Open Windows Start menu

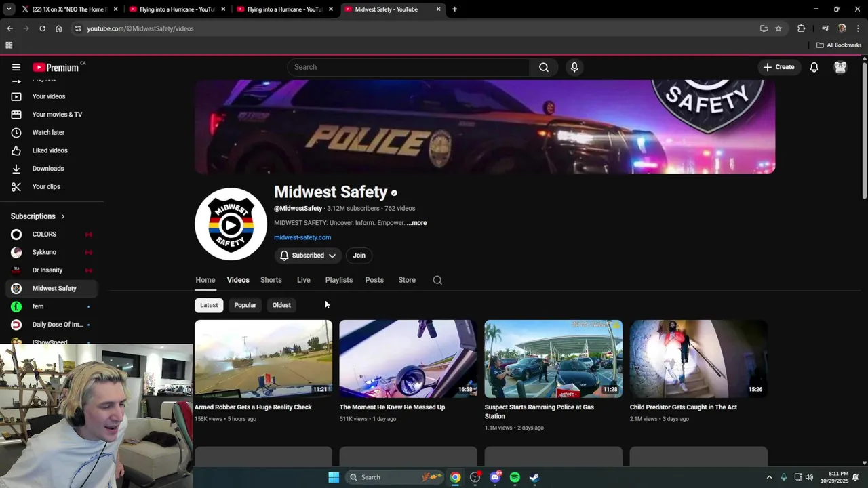click(x=334, y=477)
